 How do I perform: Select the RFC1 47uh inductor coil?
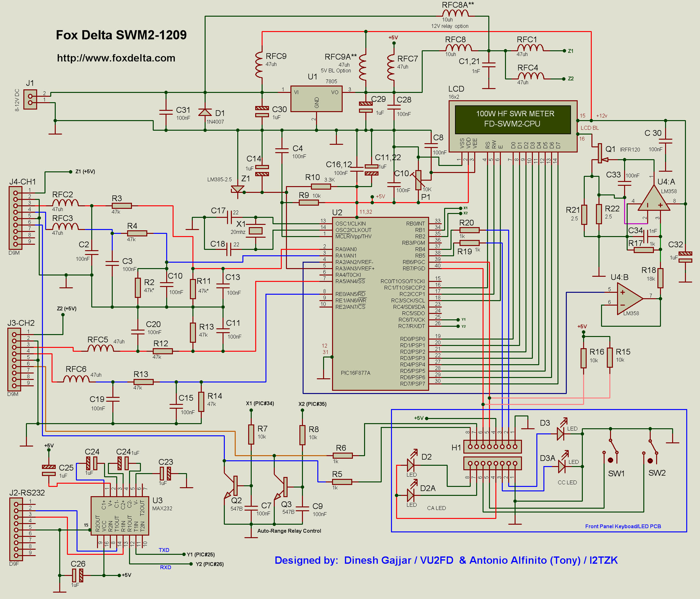530,48
